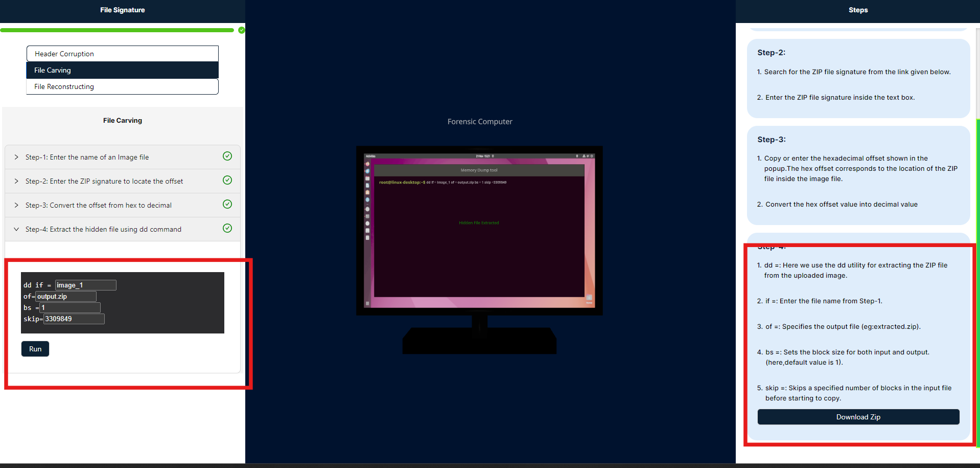980x468 pixels.
Task: Open the Files manager icon in the dock
Action: pyautogui.click(x=367, y=178)
